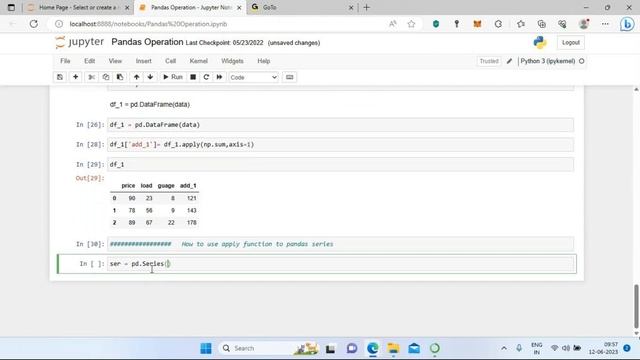Image resolution: width=640 pixels, height=360 pixels.
Task: Open the Windows Start menu
Action: coord(206,348)
